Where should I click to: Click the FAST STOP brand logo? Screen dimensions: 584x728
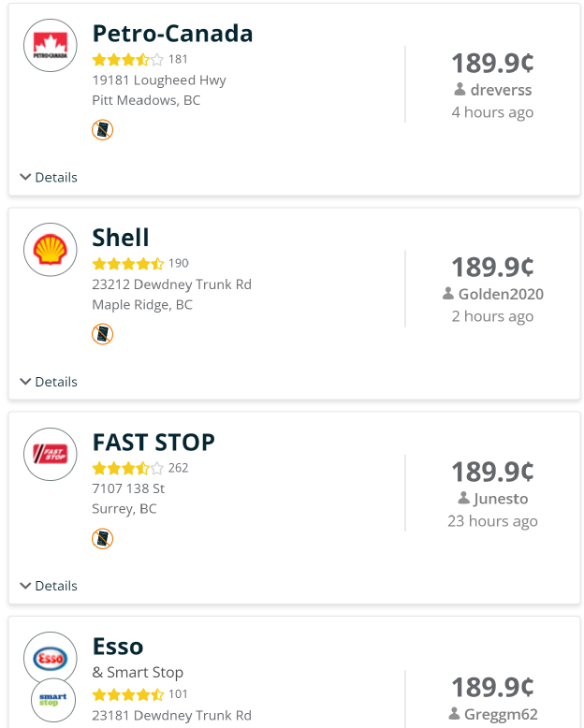click(51, 454)
